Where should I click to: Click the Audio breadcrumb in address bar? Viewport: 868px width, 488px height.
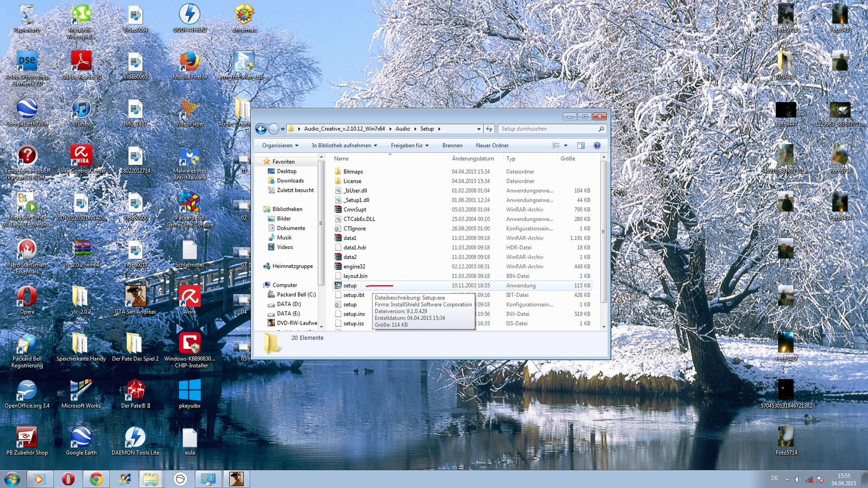[x=402, y=129]
